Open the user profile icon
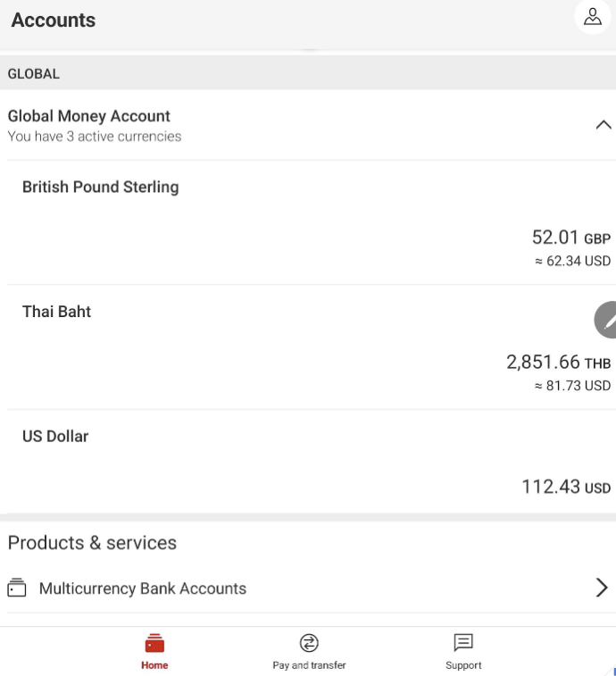 (x=592, y=16)
